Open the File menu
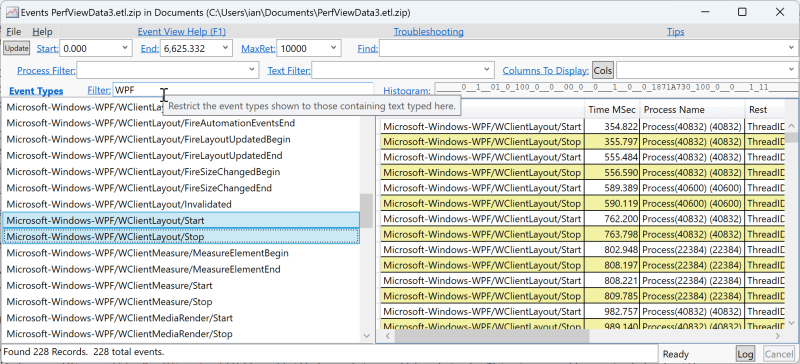 14,32
